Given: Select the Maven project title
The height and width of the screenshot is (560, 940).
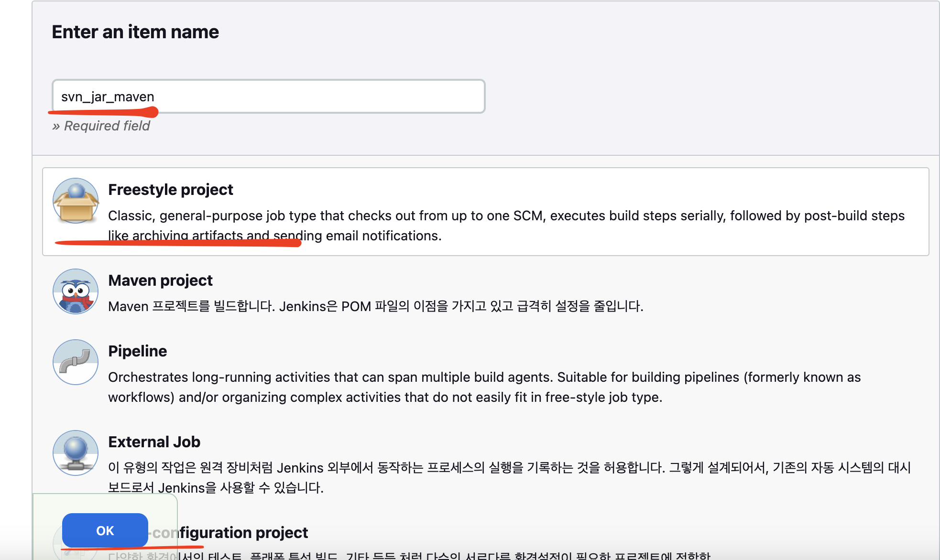Looking at the screenshot, I should point(160,280).
